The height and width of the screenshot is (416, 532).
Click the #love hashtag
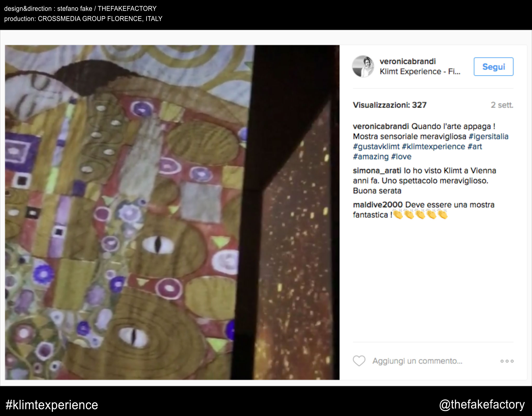coord(401,157)
